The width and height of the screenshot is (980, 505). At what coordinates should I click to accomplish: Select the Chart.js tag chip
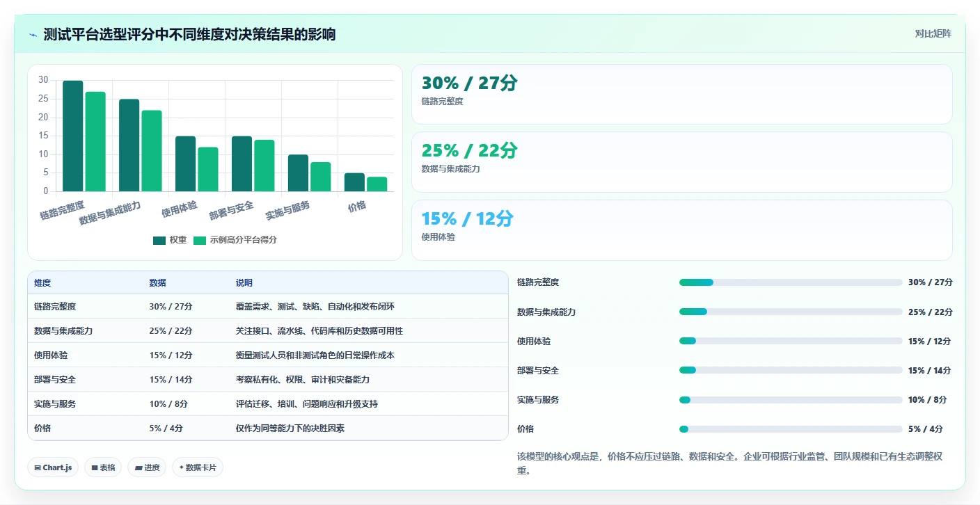[x=53, y=467]
